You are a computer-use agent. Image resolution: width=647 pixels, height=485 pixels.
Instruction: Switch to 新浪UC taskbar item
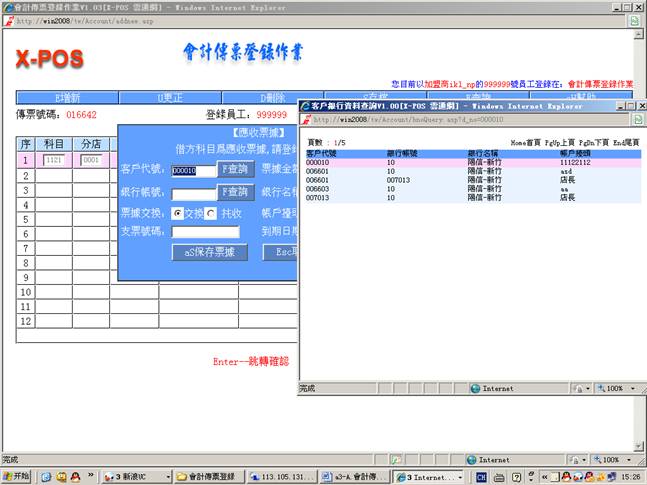(133, 477)
